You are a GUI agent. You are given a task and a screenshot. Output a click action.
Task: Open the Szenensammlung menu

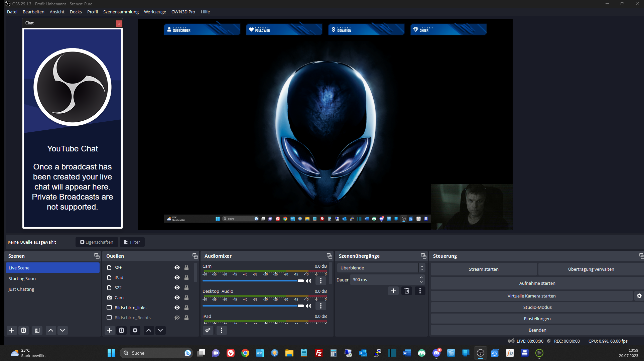coord(121,12)
